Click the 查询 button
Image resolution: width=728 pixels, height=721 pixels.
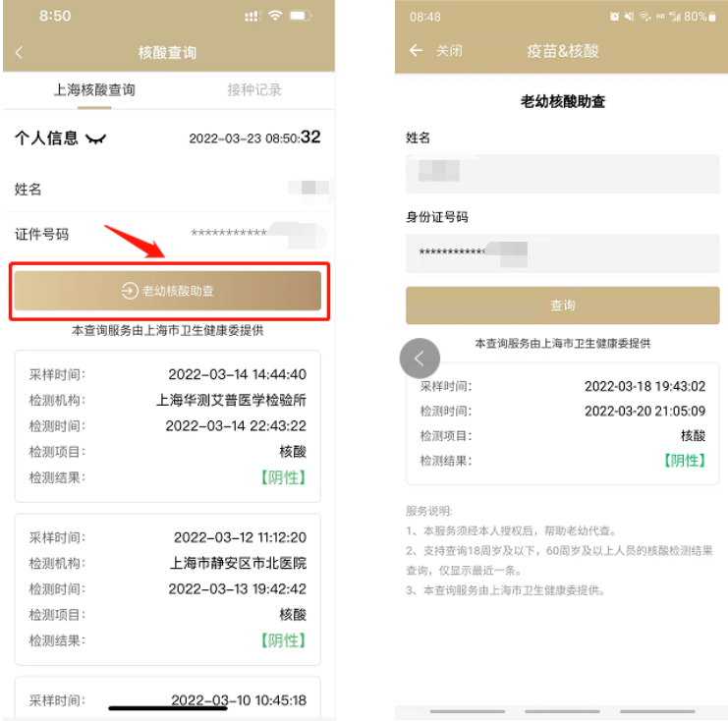coord(562,305)
